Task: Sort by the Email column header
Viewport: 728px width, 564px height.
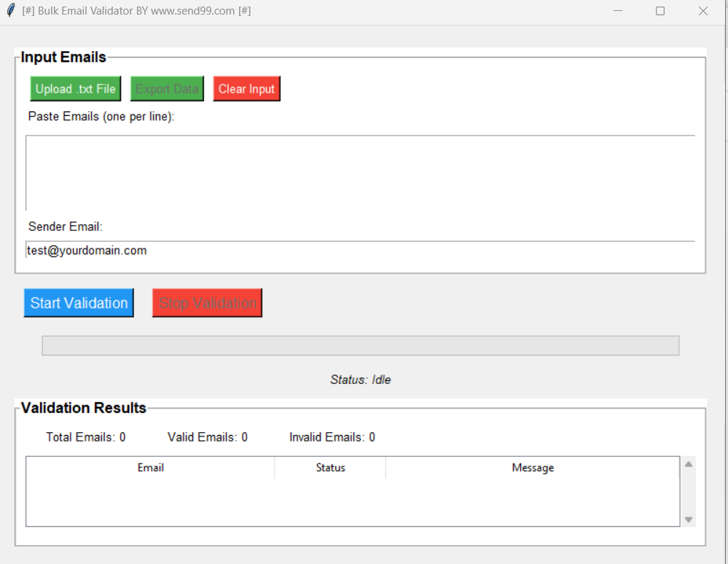Action: (150, 468)
